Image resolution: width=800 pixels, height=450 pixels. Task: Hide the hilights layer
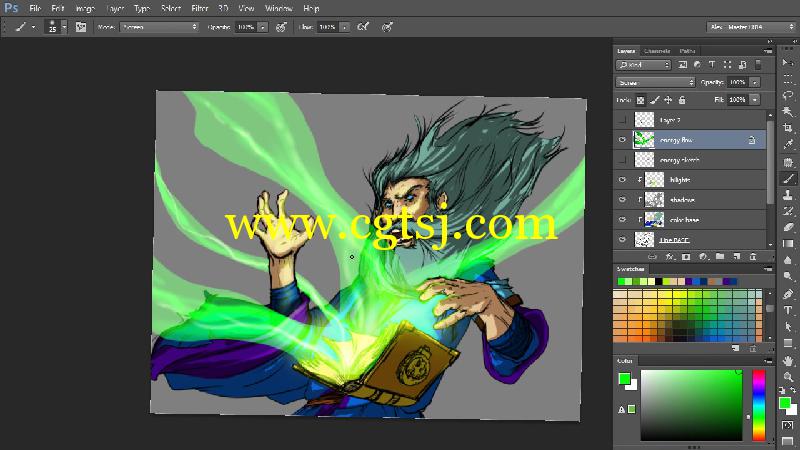622,180
